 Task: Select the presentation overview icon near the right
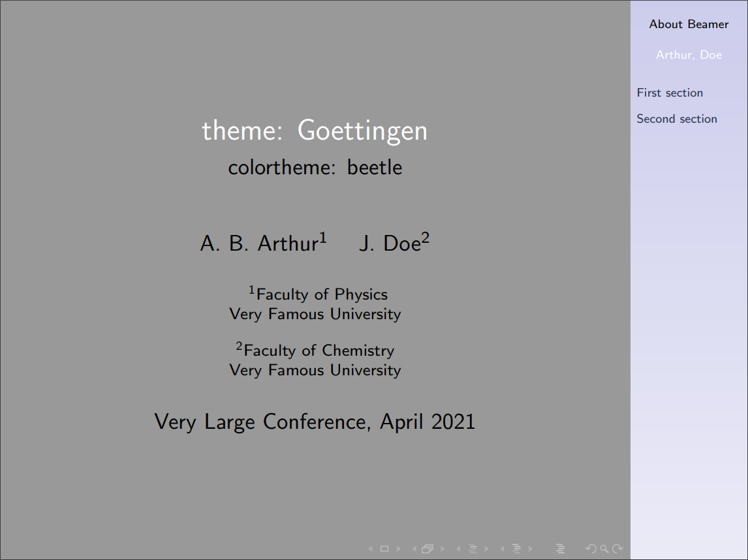pos(561,548)
